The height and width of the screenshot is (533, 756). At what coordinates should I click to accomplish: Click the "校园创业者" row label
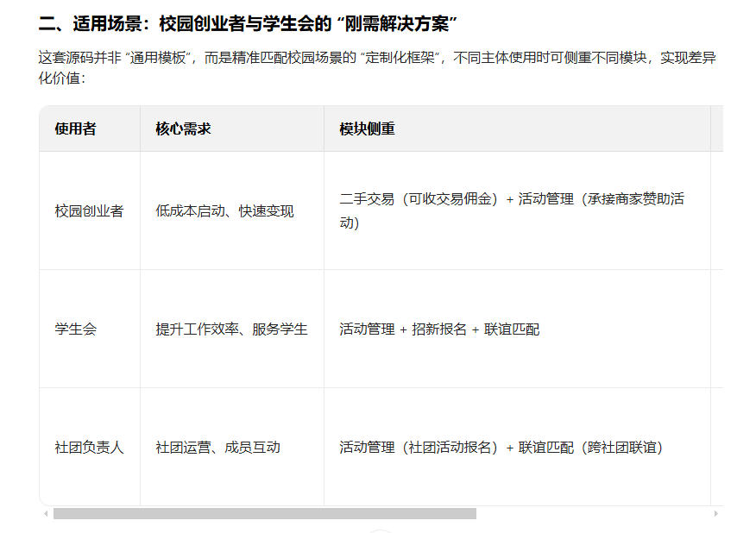(x=91, y=210)
